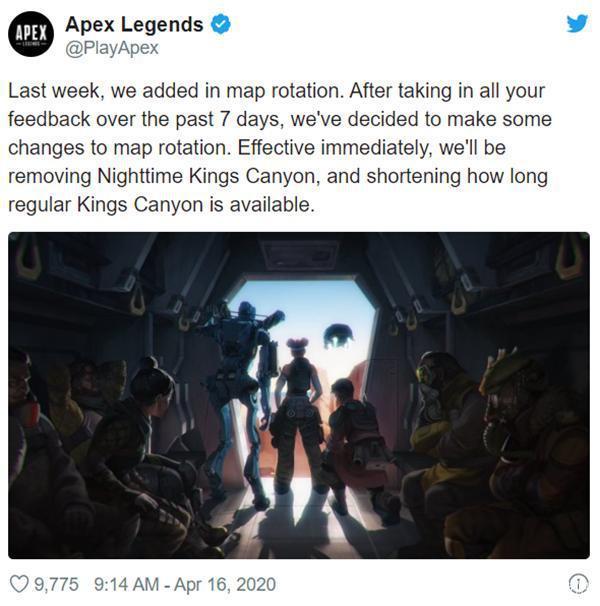Click the blue verified checkmark badge
The width and height of the screenshot is (600, 606).
[x=221, y=24]
